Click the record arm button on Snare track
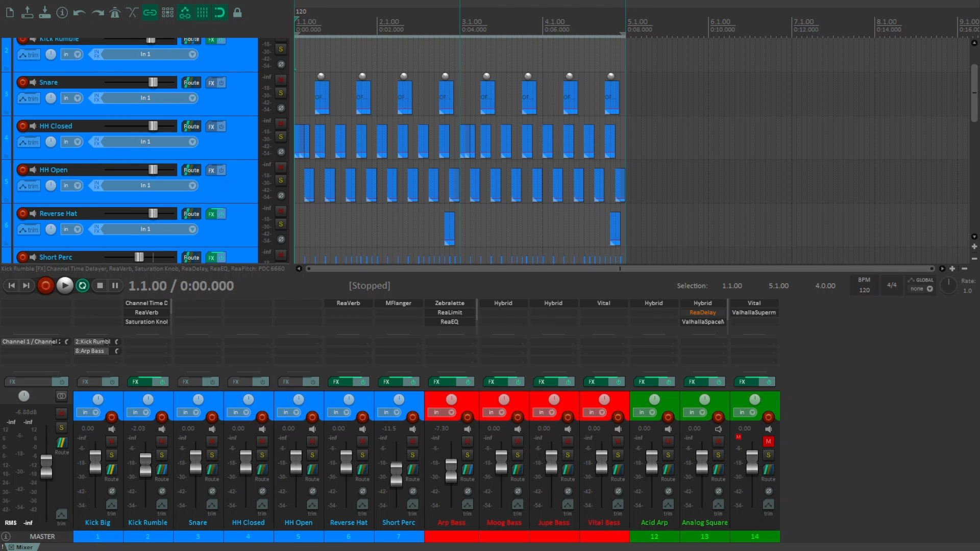This screenshot has height=551, width=980. (x=22, y=82)
